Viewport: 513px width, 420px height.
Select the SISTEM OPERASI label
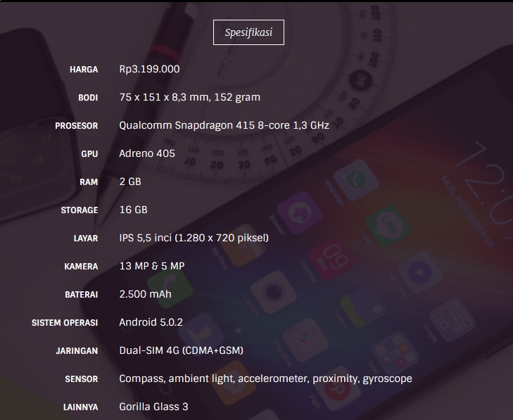pos(65,323)
